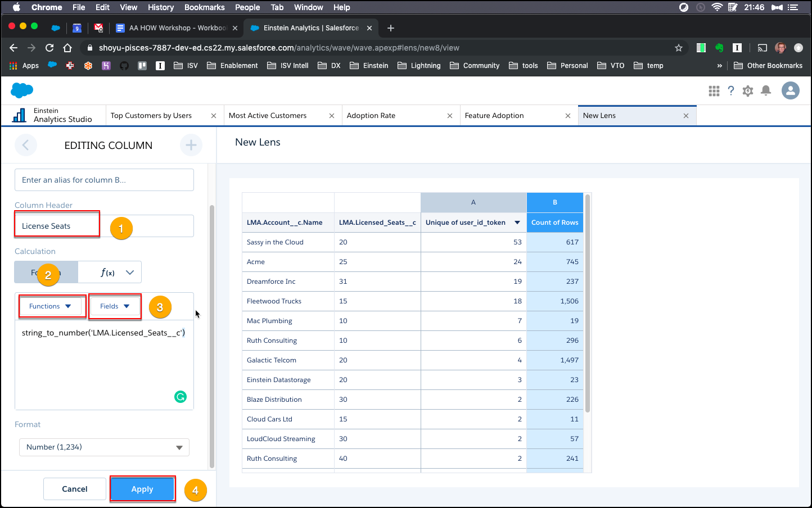Open Other Bookmarks folder

(x=768, y=66)
